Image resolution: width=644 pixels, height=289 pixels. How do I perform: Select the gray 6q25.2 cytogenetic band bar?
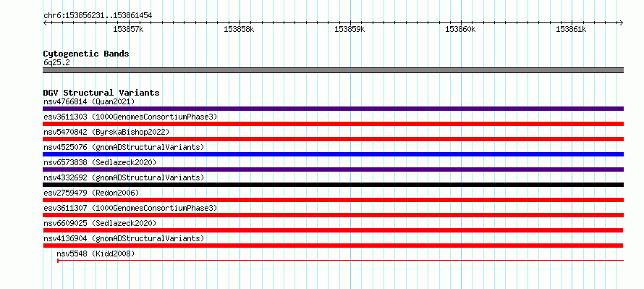coord(333,70)
